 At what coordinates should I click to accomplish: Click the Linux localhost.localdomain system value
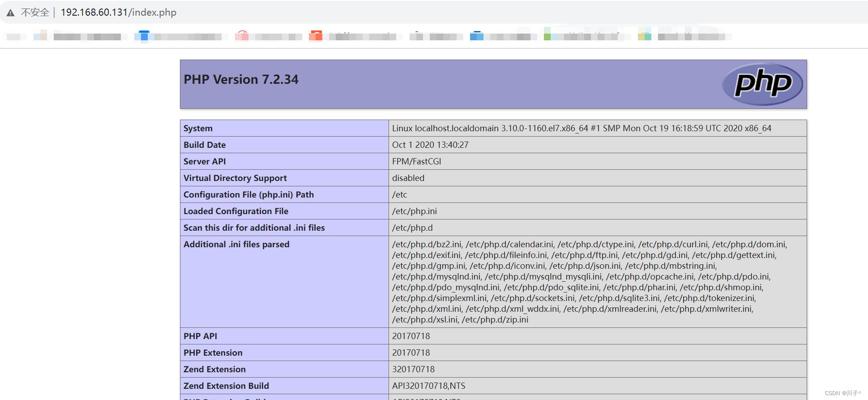click(582, 129)
